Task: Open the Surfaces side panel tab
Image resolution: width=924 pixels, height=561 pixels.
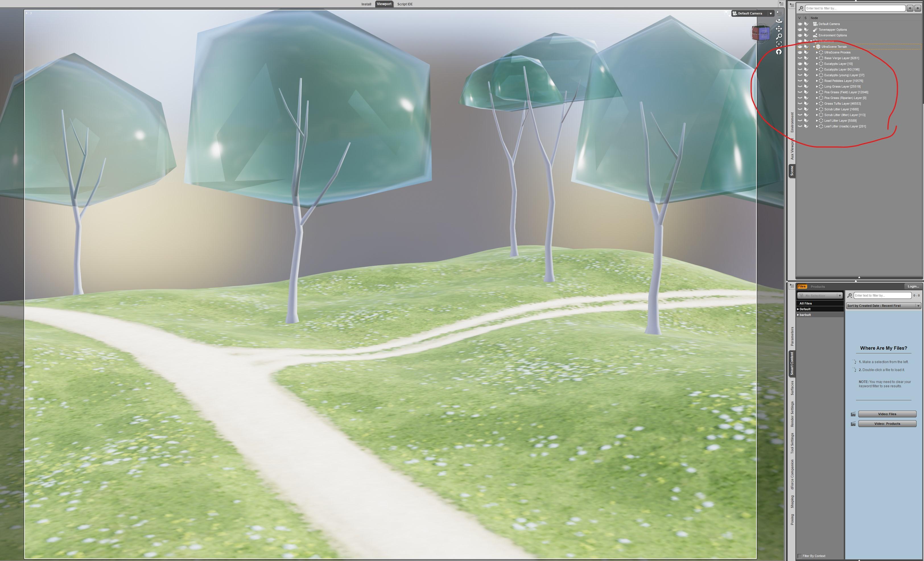Action: pos(792,388)
